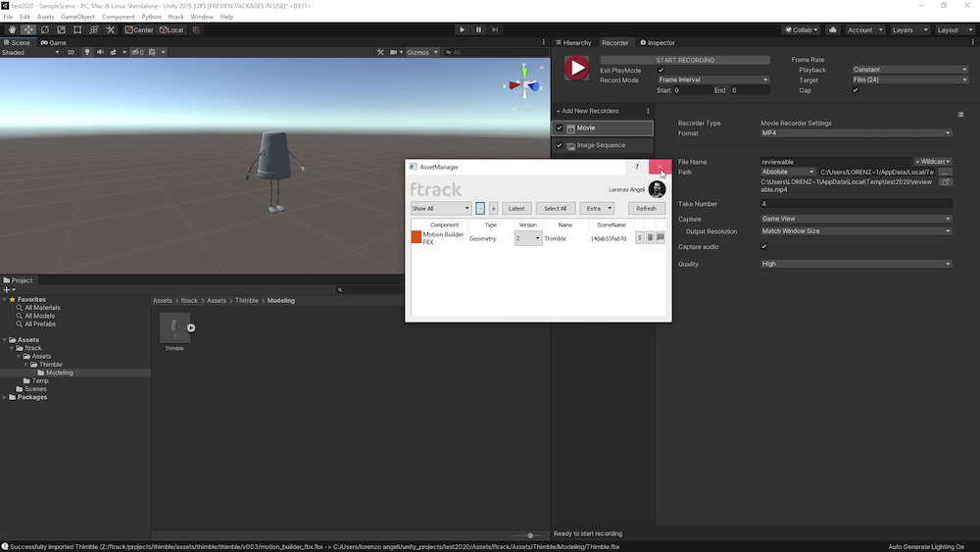Open the Gizmos dropdown
The image size is (980, 552).
click(421, 52)
